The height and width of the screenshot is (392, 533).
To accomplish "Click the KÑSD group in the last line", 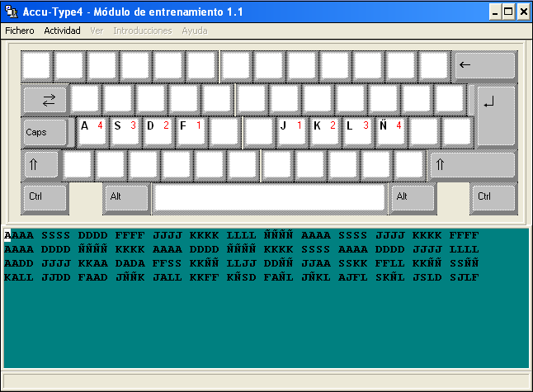I will [x=242, y=276].
